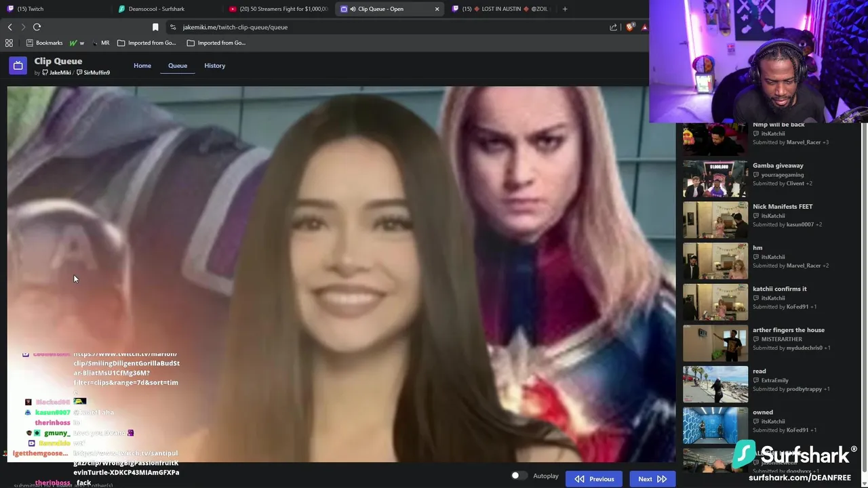Click the 'arther fingers the house' title text
Viewport: 868px width, 488px height.
(789, 330)
